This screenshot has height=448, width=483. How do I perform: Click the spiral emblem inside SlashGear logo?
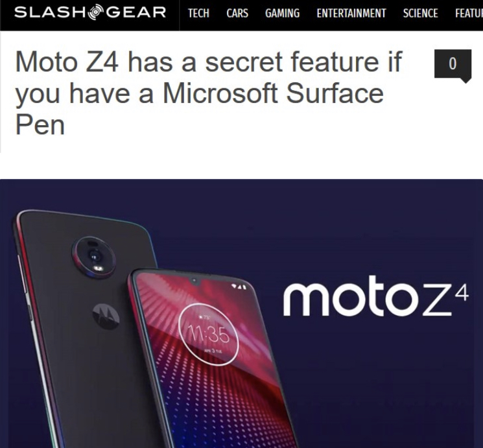click(x=95, y=13)
